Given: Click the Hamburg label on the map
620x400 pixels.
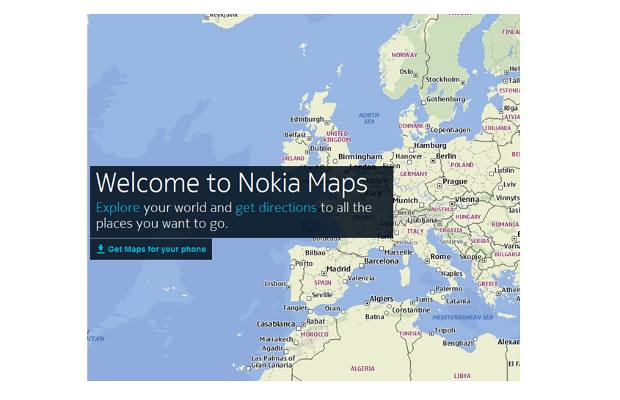Looking at the screenshot, I should coord(430,145).
